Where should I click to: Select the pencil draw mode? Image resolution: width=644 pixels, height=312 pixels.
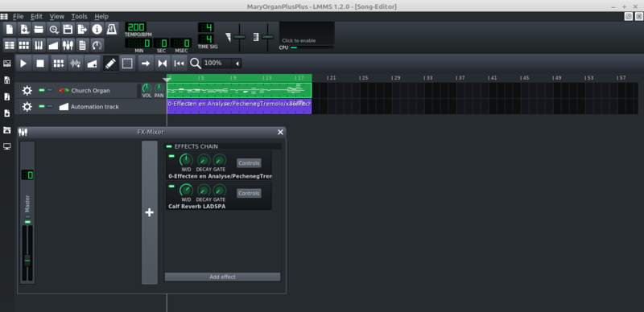(x=110, y=64)
